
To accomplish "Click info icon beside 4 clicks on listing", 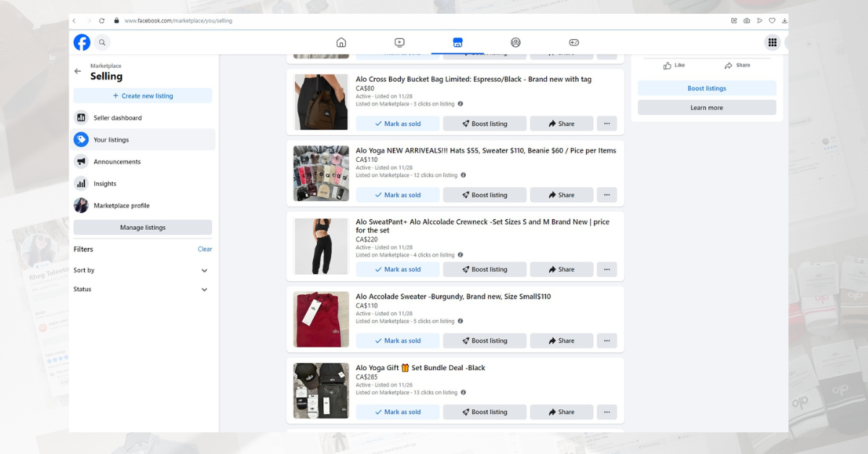I will coord(460,254).
